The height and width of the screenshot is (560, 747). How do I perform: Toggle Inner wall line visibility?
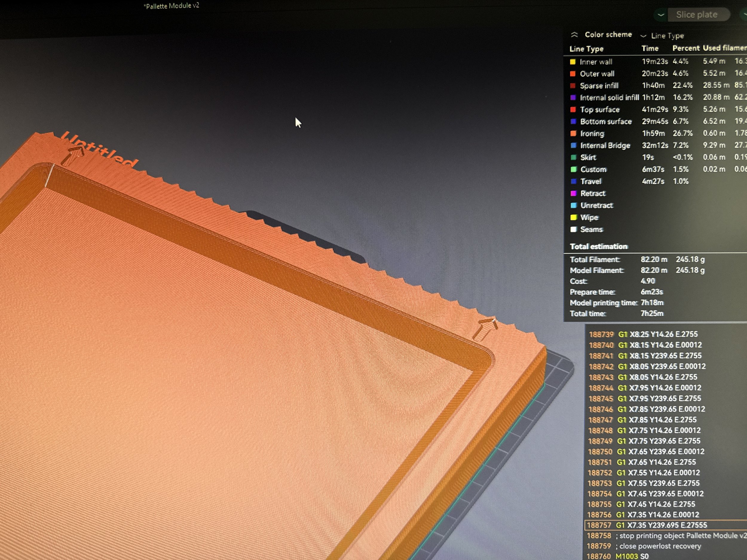click(596, 62)
